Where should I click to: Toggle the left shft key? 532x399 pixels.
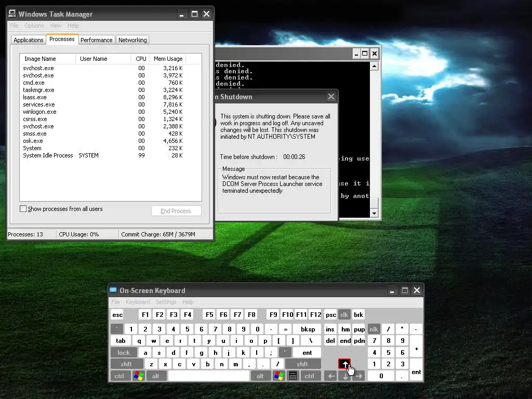[126, 364]
